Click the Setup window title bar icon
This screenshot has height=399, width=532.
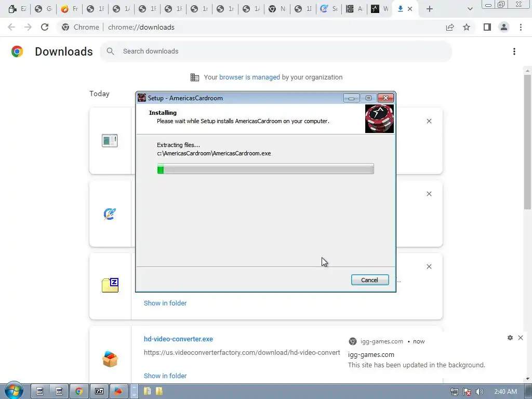pos(142,98)
